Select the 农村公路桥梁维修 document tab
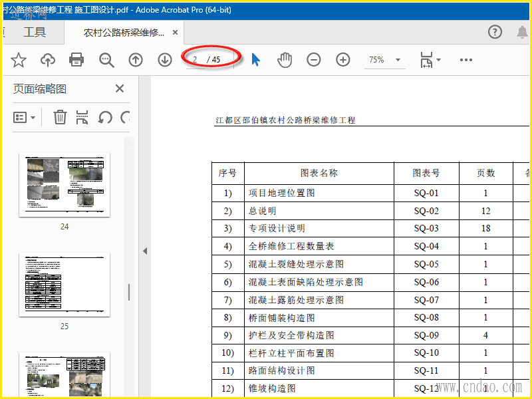 [124, 33]
